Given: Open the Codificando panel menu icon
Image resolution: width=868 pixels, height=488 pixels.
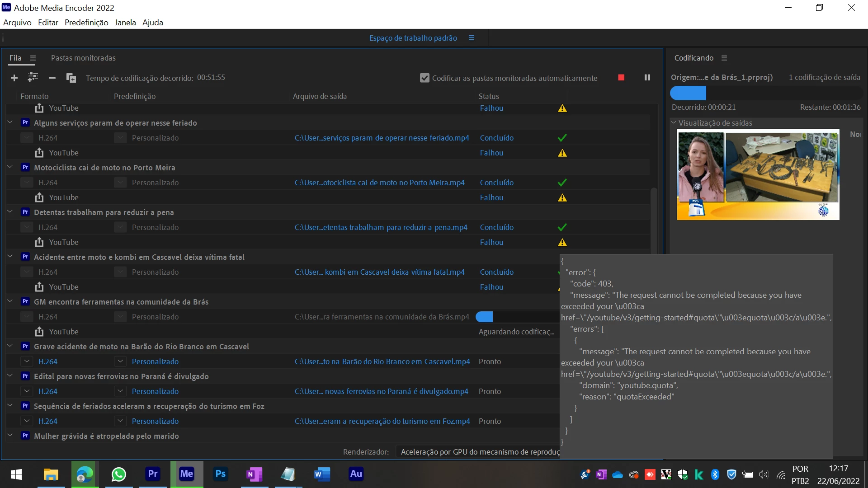Looking at the screenshot, I should 724,58.
